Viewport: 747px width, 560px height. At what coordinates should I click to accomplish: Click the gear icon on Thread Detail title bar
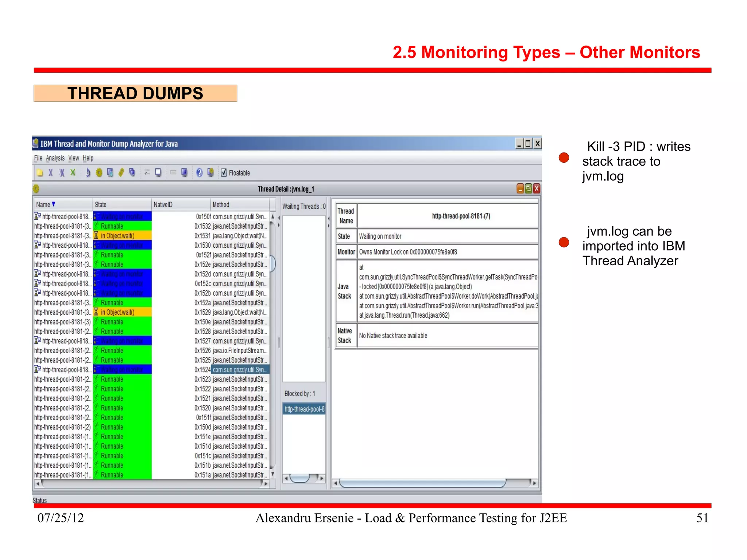point(36,189)
